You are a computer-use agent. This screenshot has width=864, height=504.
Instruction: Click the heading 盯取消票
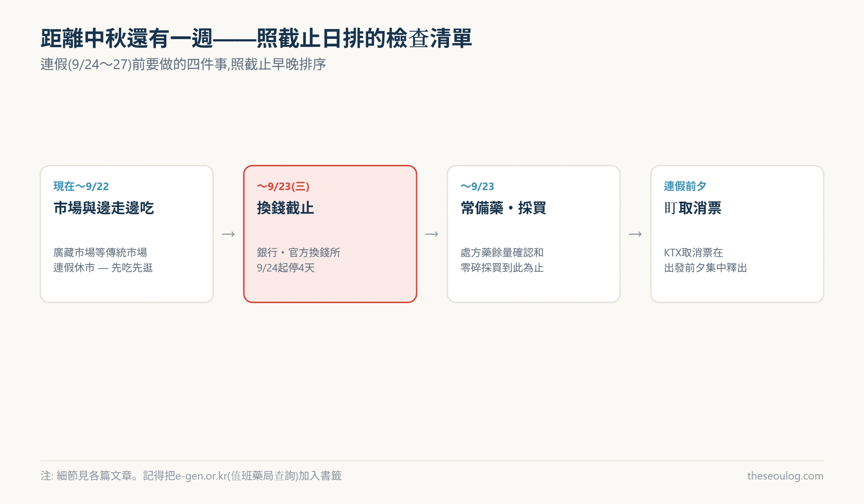[693, 208]
